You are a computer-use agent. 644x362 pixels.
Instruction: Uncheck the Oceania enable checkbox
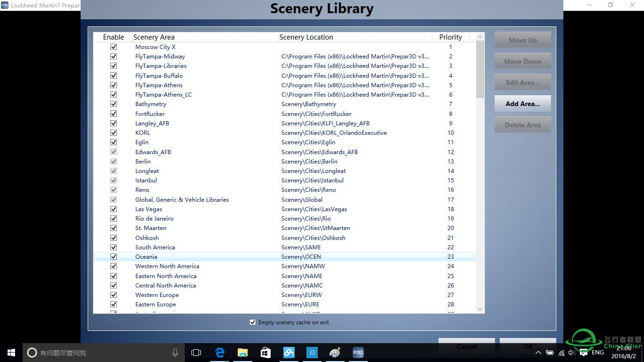114,256
